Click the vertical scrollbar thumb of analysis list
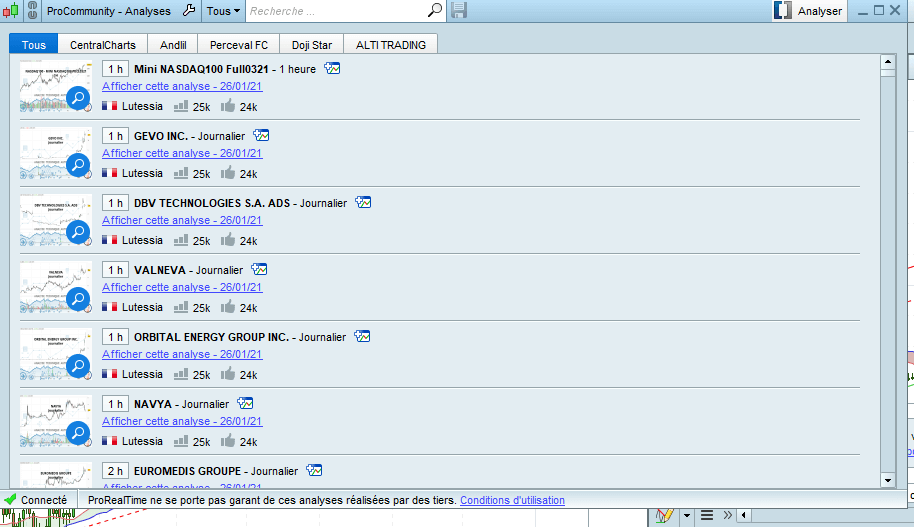The width and height of the screenshot is (914, 528). pos(888,72)
